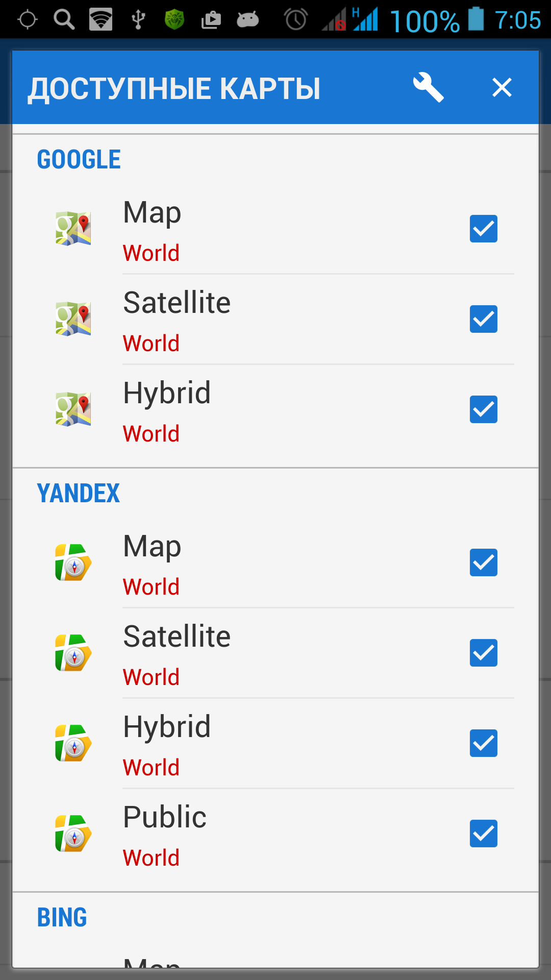Viewport: 551px width, 980px height.
Task: Disable the Google Hybrid checkbox
Action: click(483, 409)
